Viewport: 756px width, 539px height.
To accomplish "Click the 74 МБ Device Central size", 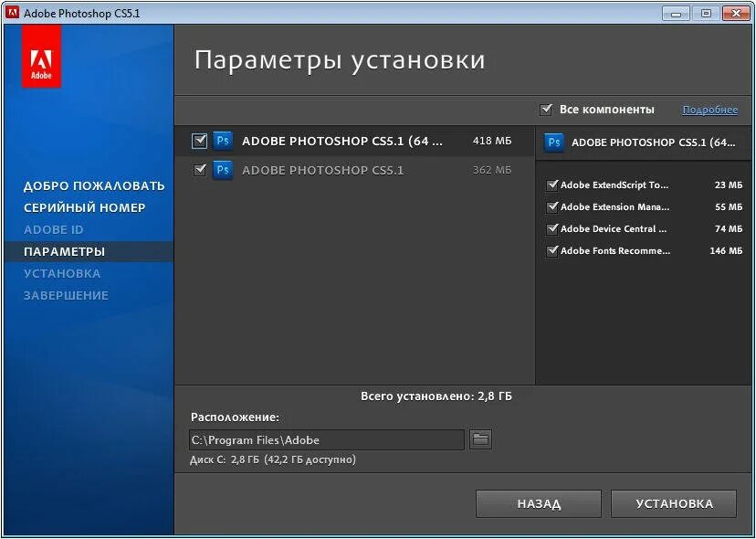I will click(729, 229).
